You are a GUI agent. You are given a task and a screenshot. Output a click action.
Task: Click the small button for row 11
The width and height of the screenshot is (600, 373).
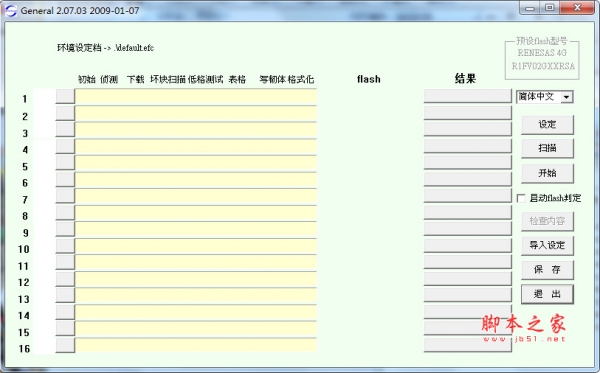[65, 262]
